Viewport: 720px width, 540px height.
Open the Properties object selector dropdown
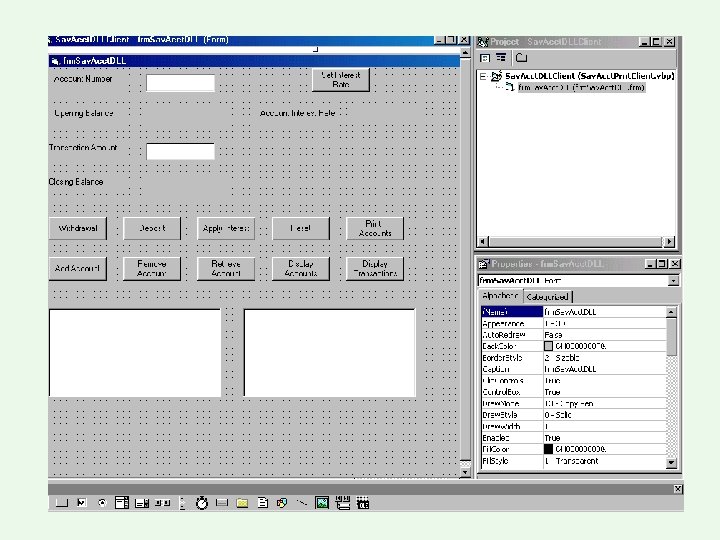(673, 281)
